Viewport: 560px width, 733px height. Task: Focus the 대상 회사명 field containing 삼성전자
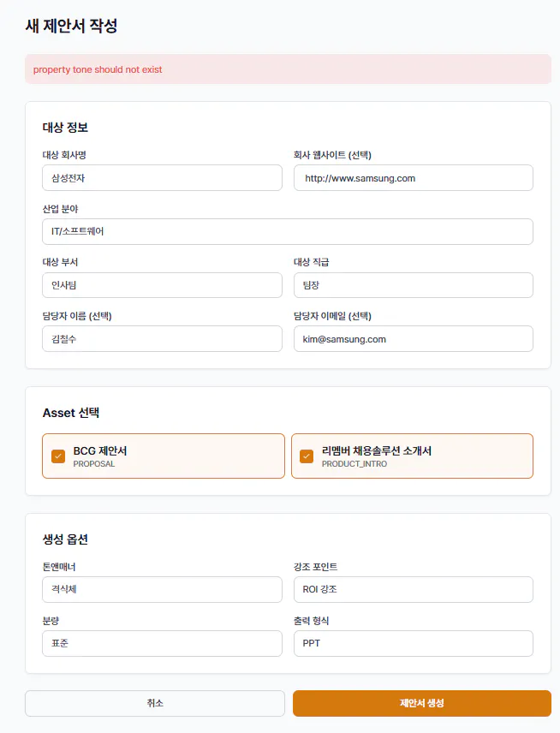pyautogui.click(x=162, y=178)
